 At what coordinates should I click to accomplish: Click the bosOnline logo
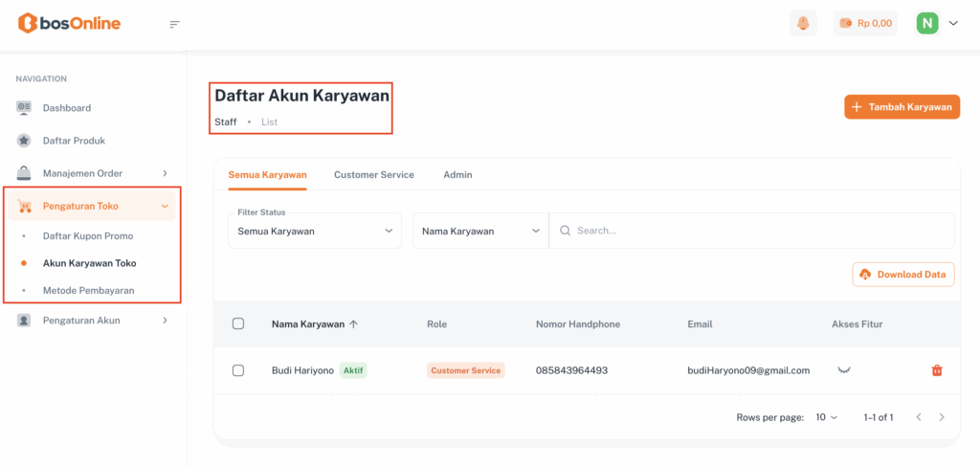(x=69, y=23)
